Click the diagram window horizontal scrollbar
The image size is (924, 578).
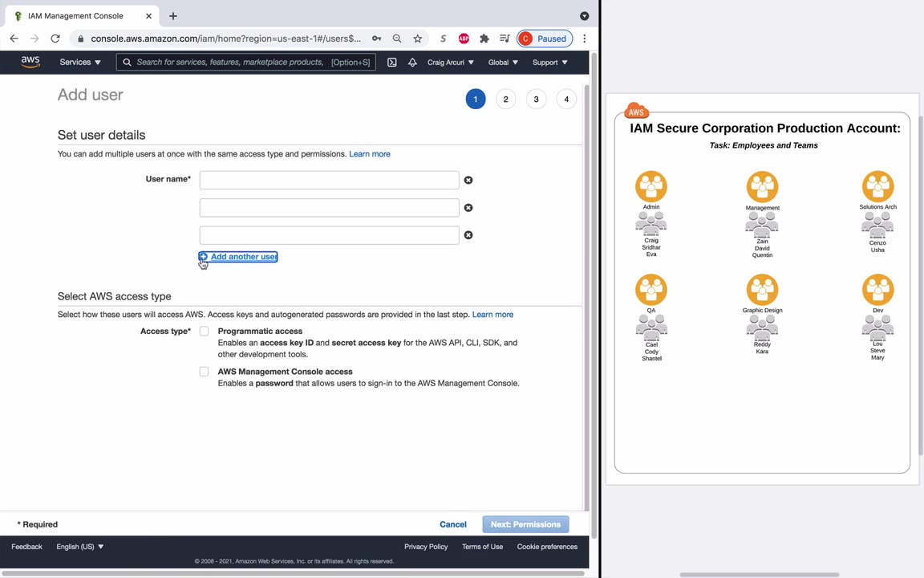tap(760, 574)
